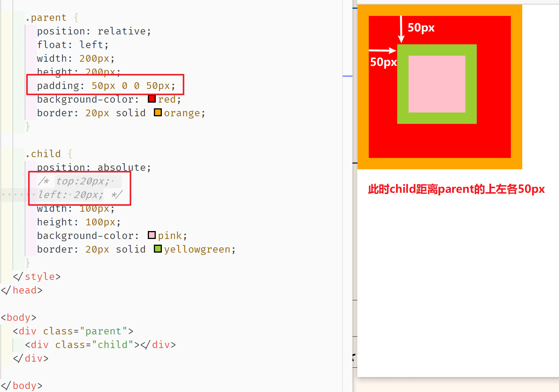Click the closing '</body>' tag

click(x=22, y=386)
